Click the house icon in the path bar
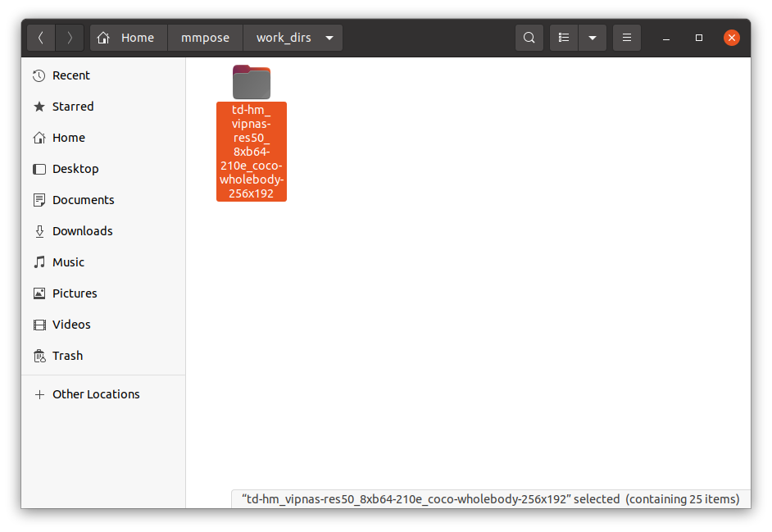 click(103, 38)
